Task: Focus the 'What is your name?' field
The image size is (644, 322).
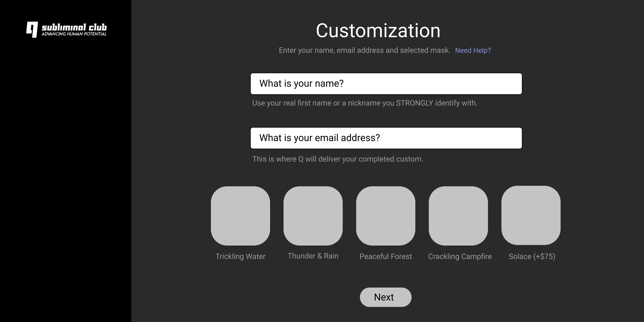Action: click(386, 84)
